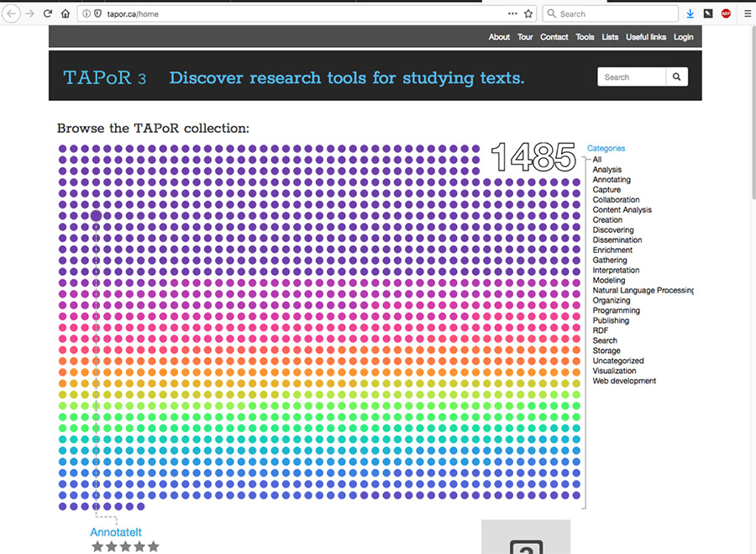Go back with the browser back arrow

(x=12, y=13)
